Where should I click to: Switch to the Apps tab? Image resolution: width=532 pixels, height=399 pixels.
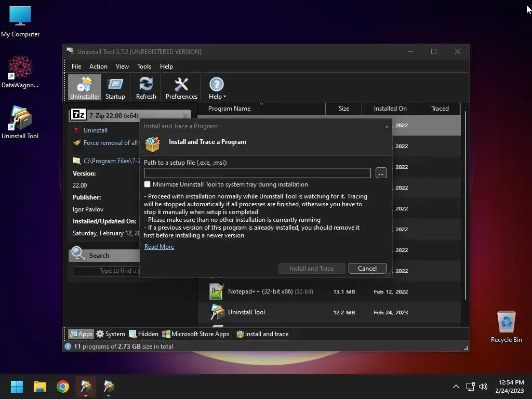[x=81, y=334]
